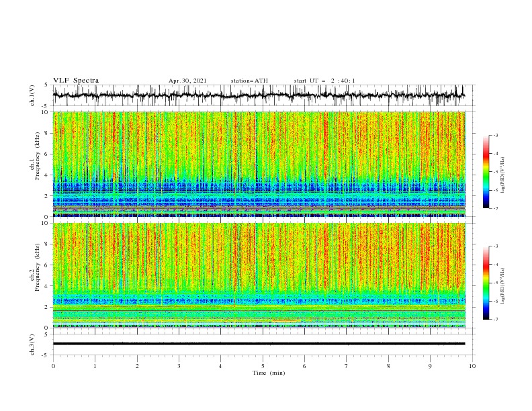Click the "-7" label on ch.1 colorbar
532x411 pixels.
click(495, 208)
